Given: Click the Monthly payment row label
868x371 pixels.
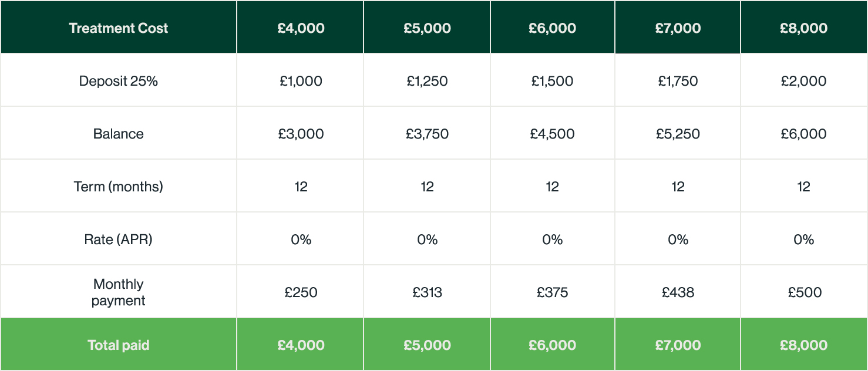Looking at the screenshot, I should pos(118,292).
